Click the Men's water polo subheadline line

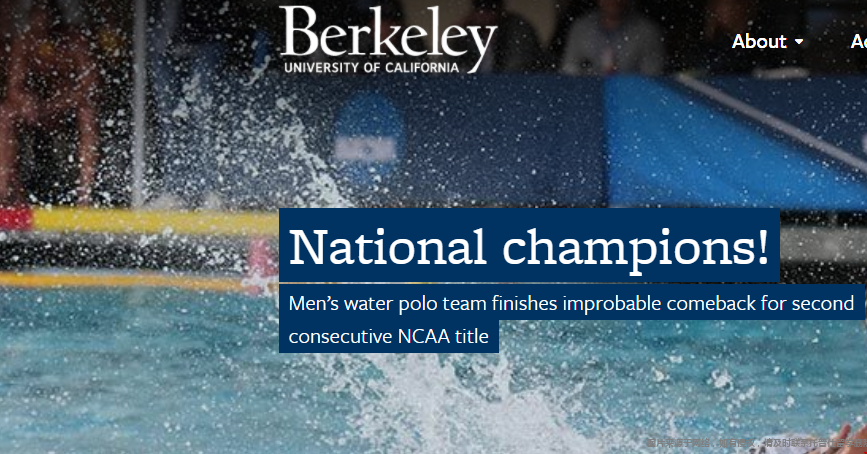pyautogui.click(x=571, y=303)
